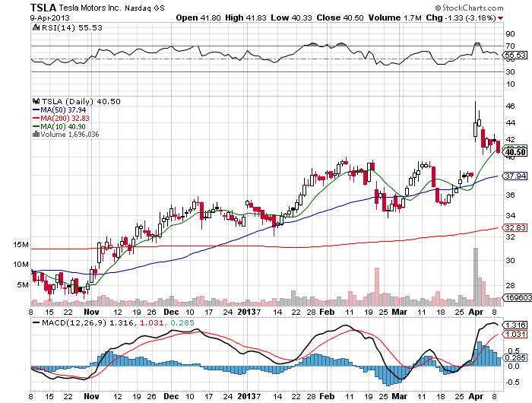Click the TSLA ticker symbol in the header
Image resolution: width=532 pixels, height=403 pixels.
coord(43,8)
